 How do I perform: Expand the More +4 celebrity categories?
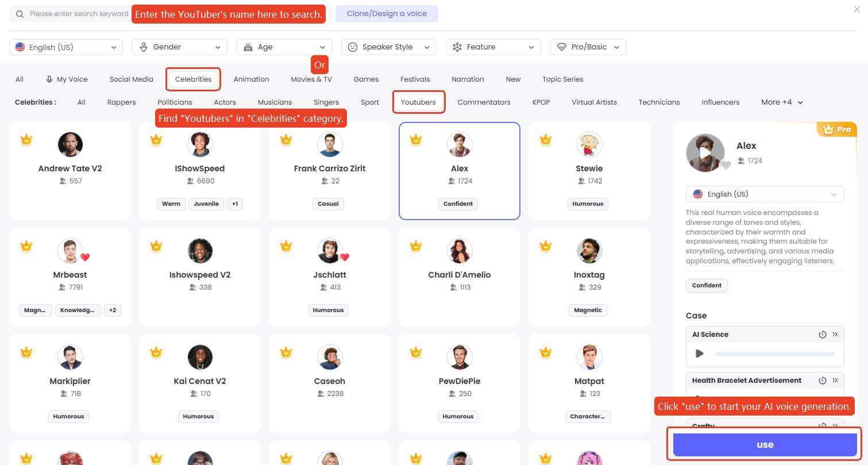coord(781,102)
